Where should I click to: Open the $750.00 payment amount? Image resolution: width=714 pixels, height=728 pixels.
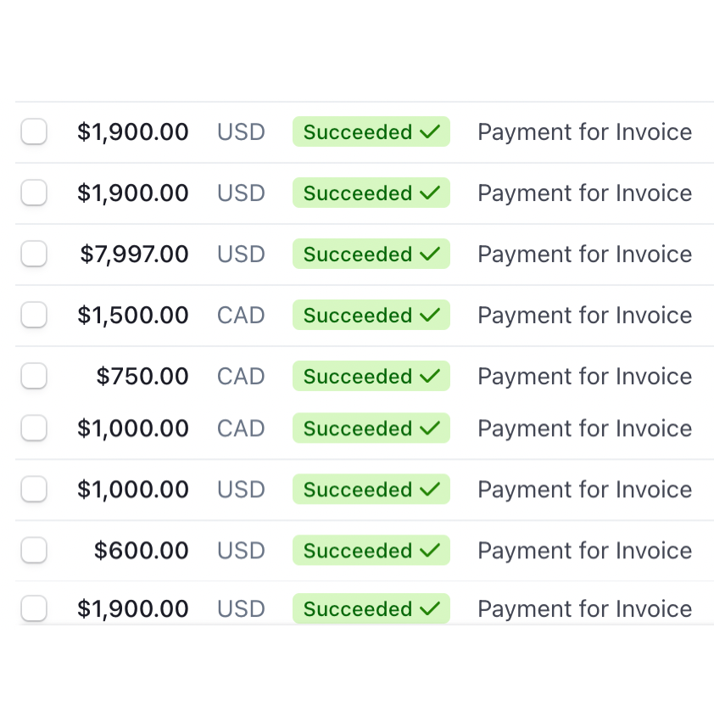pos(142,376)
